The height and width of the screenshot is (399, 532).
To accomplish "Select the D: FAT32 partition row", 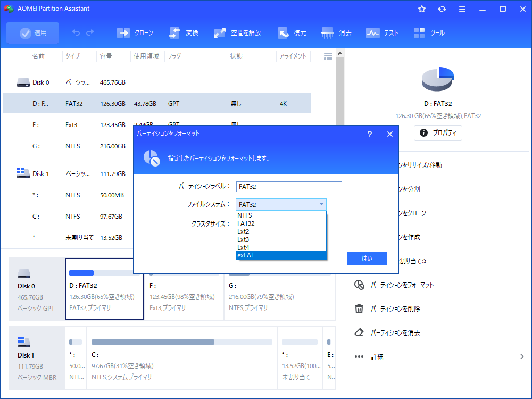I will (x=157, y=103).
